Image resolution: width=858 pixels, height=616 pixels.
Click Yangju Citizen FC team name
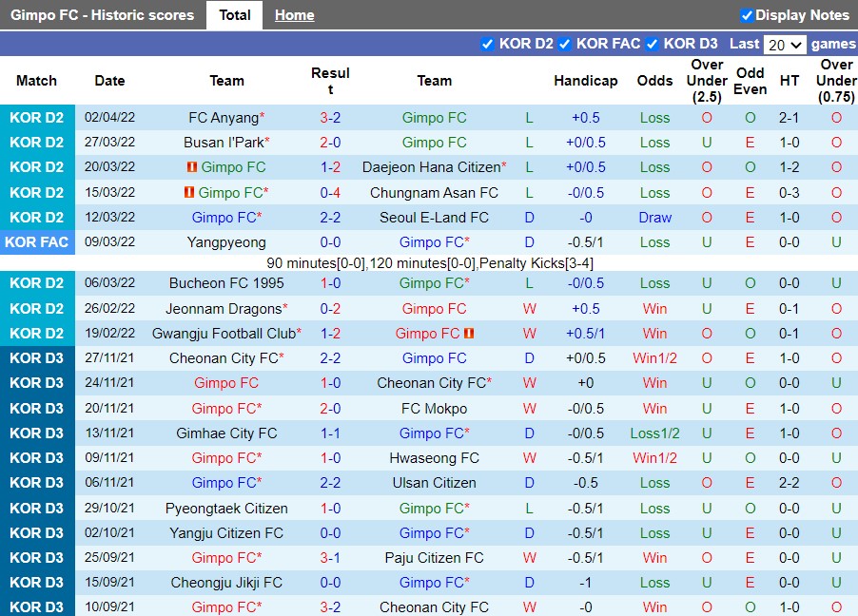click(226, 533)
